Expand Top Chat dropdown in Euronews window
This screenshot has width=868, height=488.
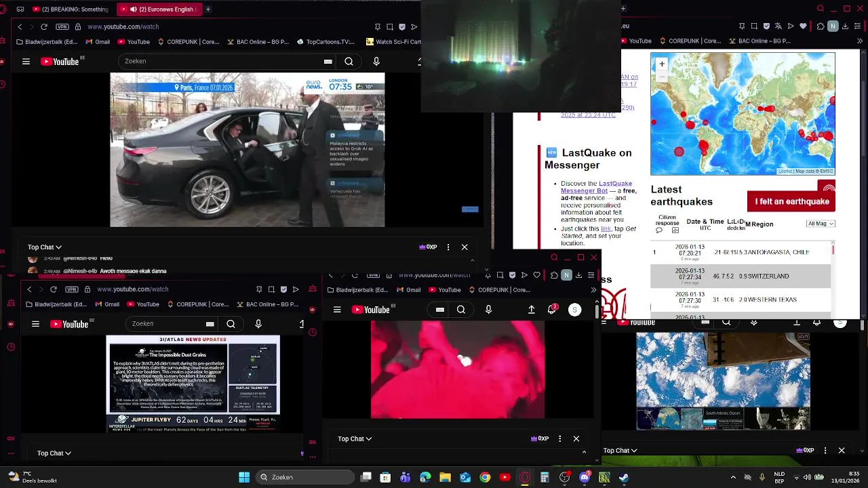pos(45,247)
